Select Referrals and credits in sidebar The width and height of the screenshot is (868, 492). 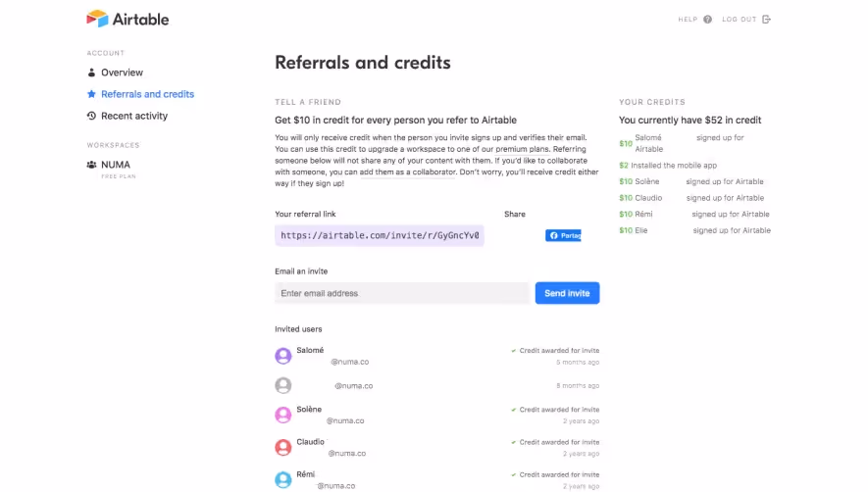pos(147,94)
